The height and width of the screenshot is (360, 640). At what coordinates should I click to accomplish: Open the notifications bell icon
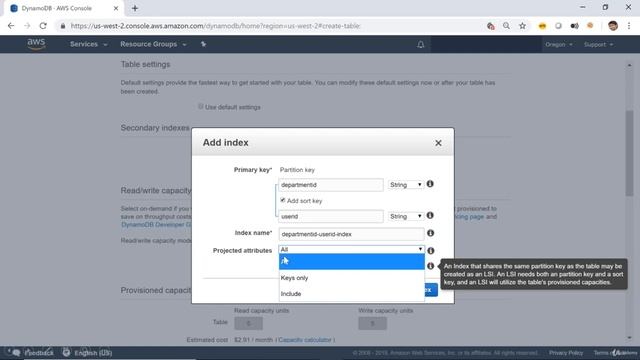point(420,44)
